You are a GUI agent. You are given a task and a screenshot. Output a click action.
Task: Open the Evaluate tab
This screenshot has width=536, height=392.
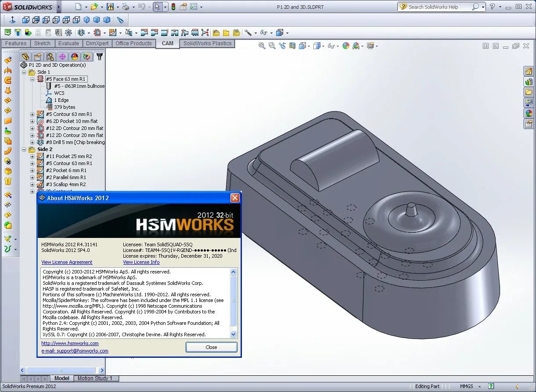pyautogui.click(x=68, y=43)
